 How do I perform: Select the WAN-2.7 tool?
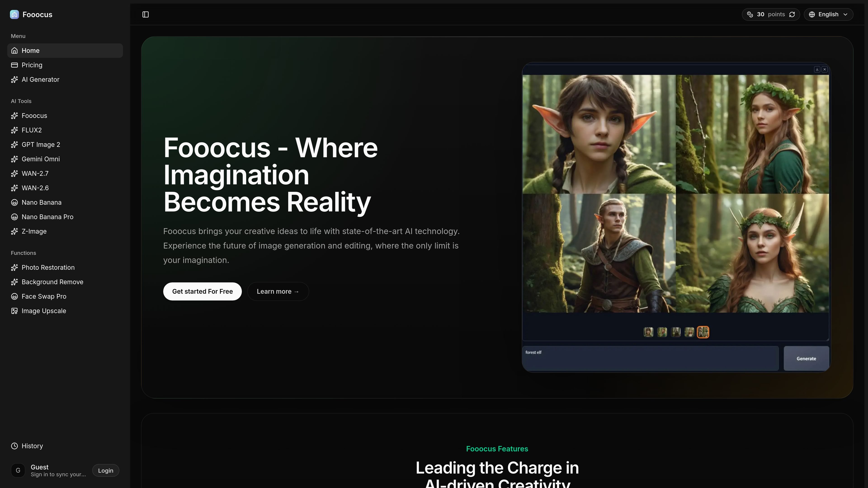(x=65, y=174)
